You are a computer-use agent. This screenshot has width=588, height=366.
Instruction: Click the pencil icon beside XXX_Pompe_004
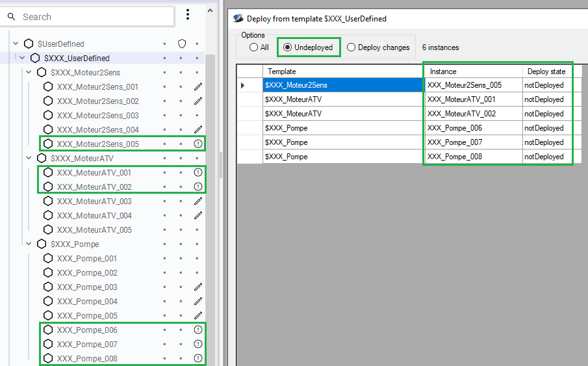[x=198, y=301]
